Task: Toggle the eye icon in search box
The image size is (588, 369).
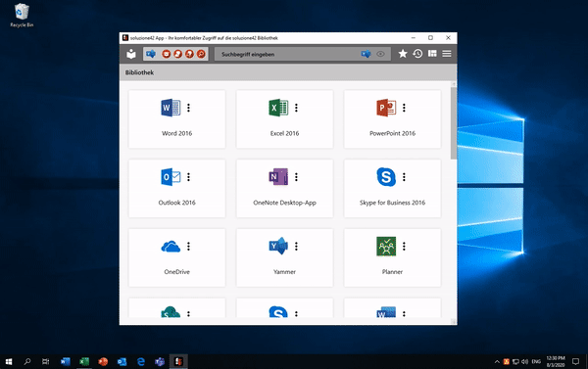Action: point(380,54)
